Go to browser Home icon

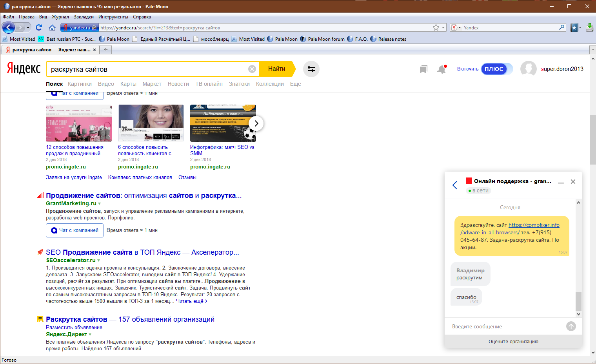tap(52, 27)
